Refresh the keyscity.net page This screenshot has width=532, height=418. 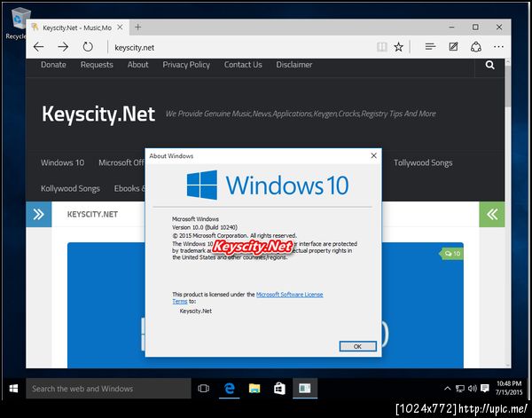pyautogui.click(x=88, y=47)
